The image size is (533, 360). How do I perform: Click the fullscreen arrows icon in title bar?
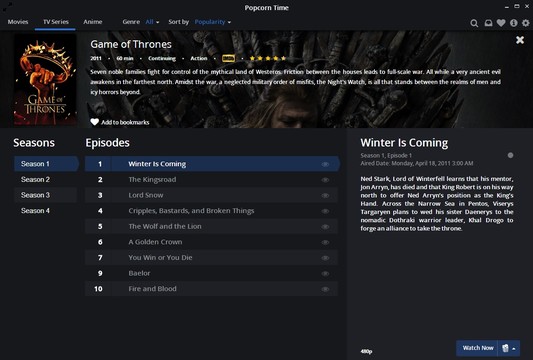pos(7,6)
